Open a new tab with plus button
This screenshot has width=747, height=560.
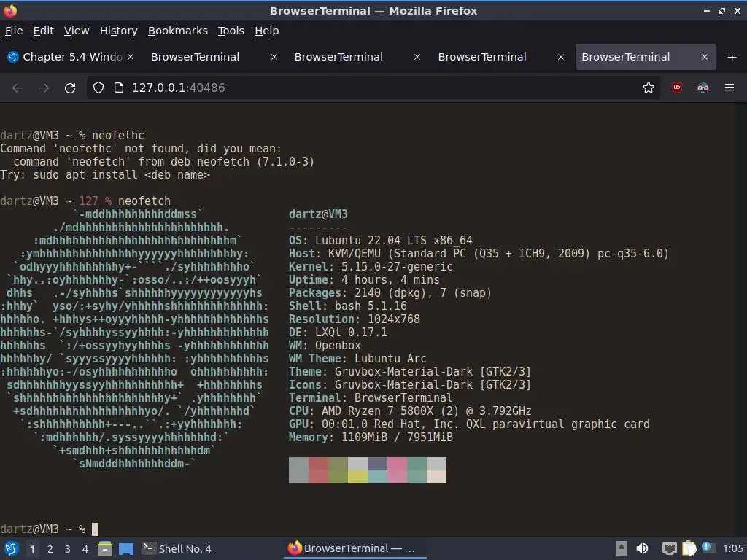[x=732, y=57]
